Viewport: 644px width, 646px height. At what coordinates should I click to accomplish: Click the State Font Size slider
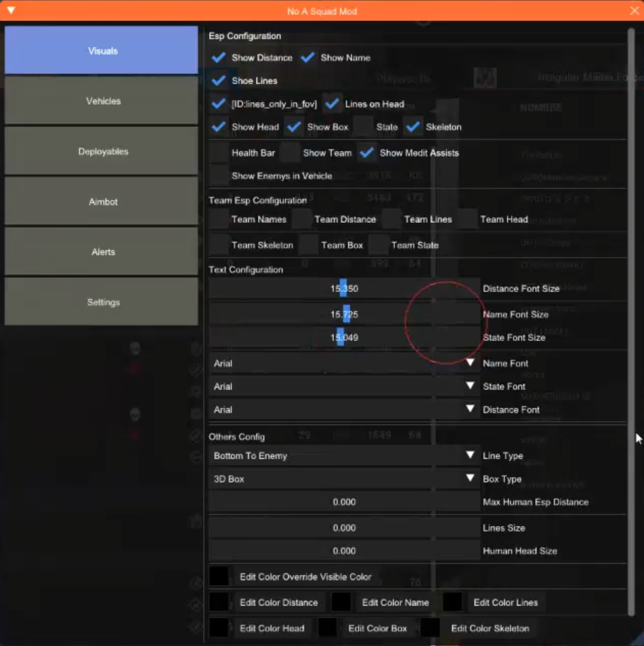[x=344, y=337]
